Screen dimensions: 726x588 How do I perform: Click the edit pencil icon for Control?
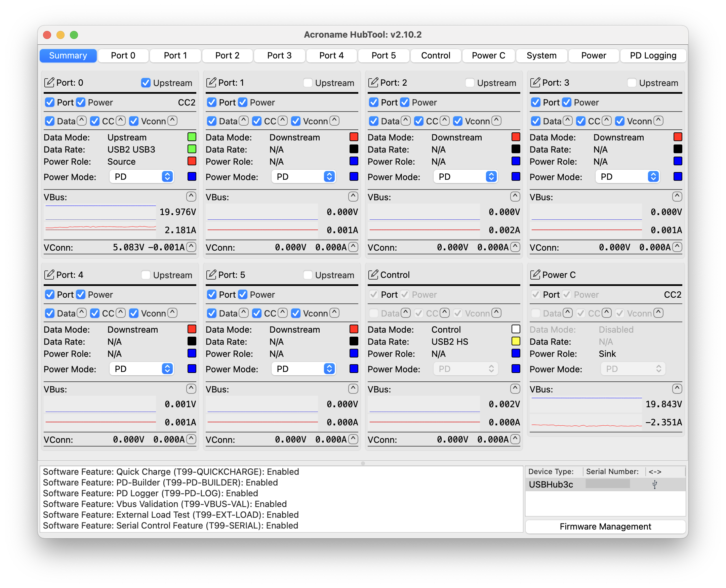373,275
